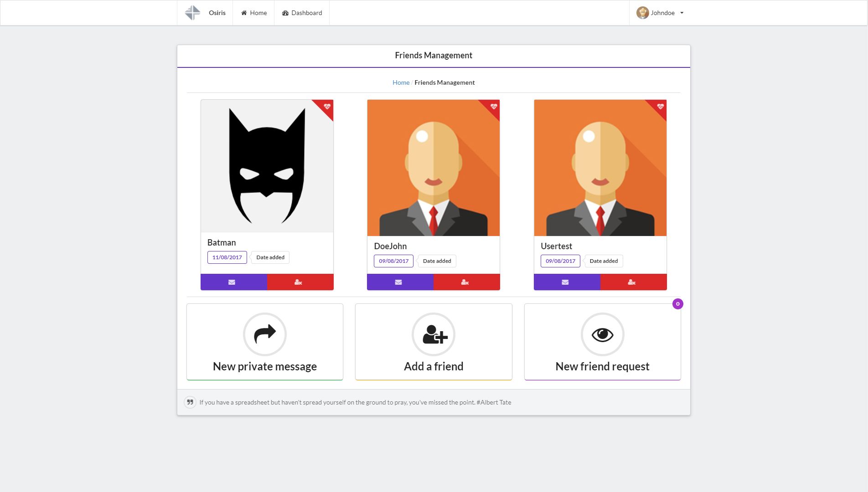Click the share arrow icon for new message
Image resolution: width=868 pixels, height=492 pixels.
pyautogui.click(x=265, y=334)
